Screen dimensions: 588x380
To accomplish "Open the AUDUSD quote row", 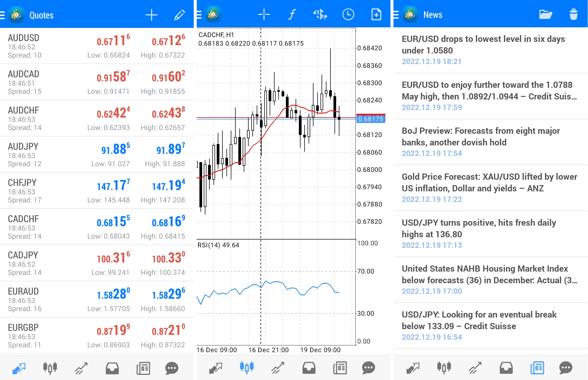I will click(97, 46).
